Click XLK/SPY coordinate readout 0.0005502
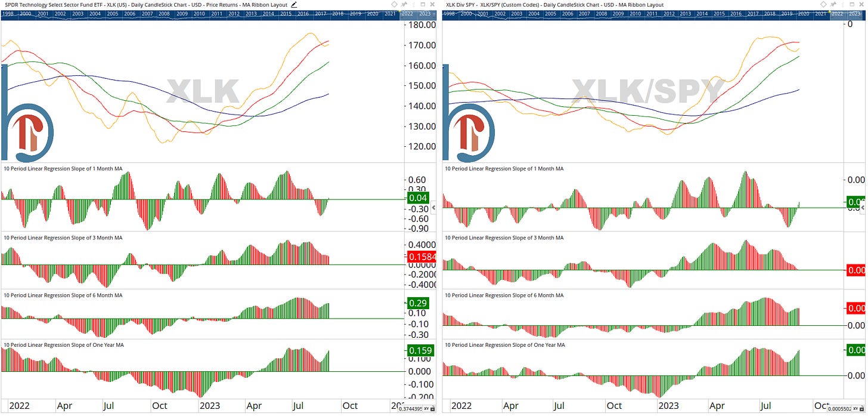This screenshot has height=416, width=868. 839,408
